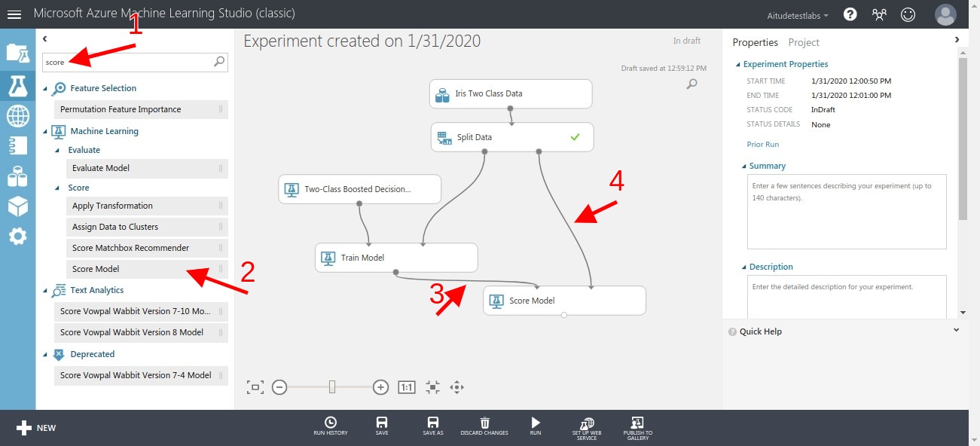Open Run History from the bottom toolbar
This screenshot has width=980, height=446.
tap(330, 426)
